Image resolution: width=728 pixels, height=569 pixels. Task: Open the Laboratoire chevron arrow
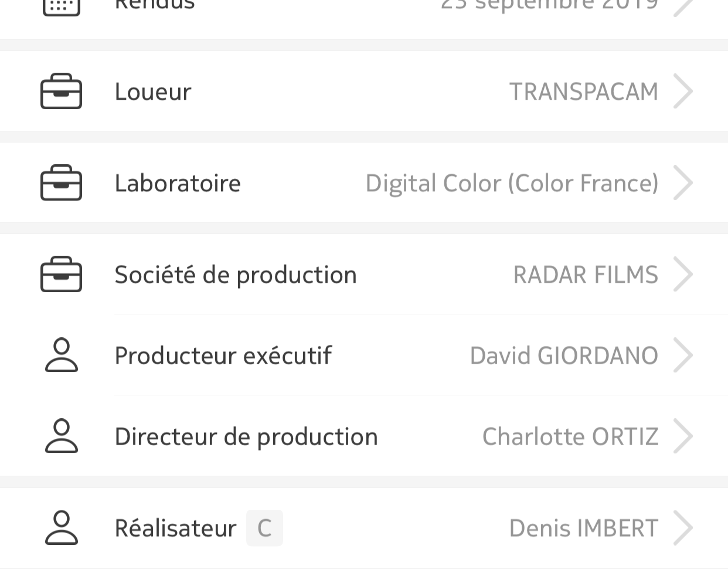[x=683, y=183]
